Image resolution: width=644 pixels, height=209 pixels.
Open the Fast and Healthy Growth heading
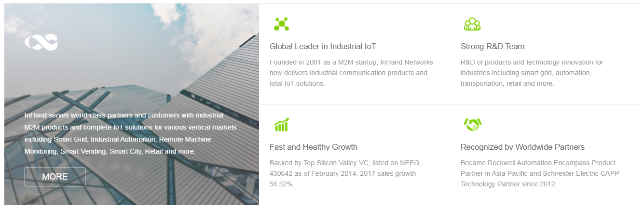click(x=313, y=147)
